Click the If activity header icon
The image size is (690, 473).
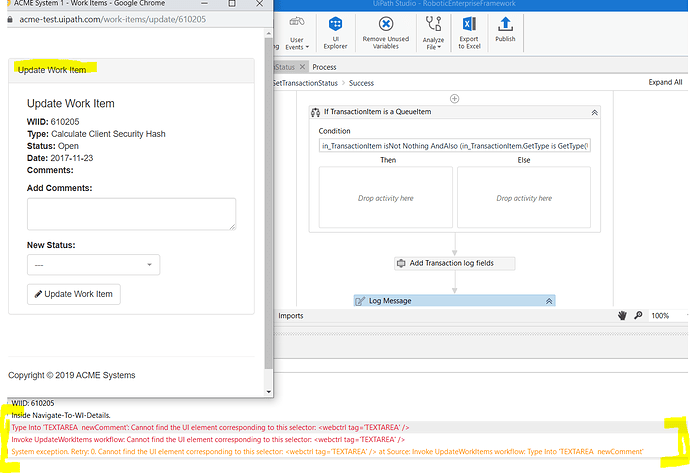316,112
